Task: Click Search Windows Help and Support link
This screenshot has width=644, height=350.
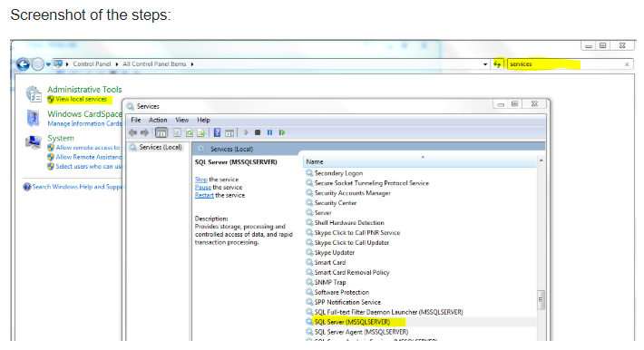Action: tap(77, 187)
